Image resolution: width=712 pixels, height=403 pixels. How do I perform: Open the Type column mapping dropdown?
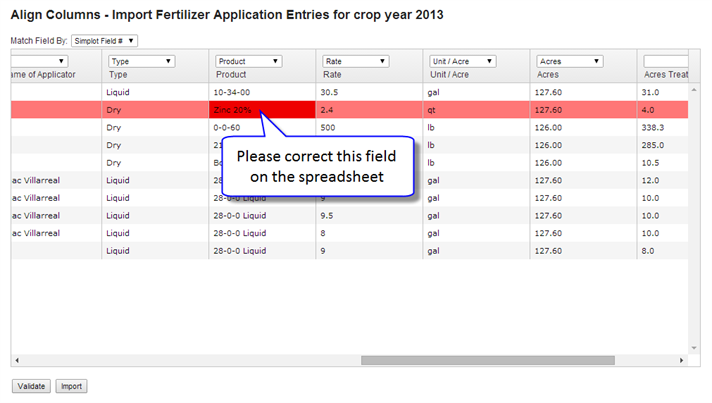tap(141, 61)
